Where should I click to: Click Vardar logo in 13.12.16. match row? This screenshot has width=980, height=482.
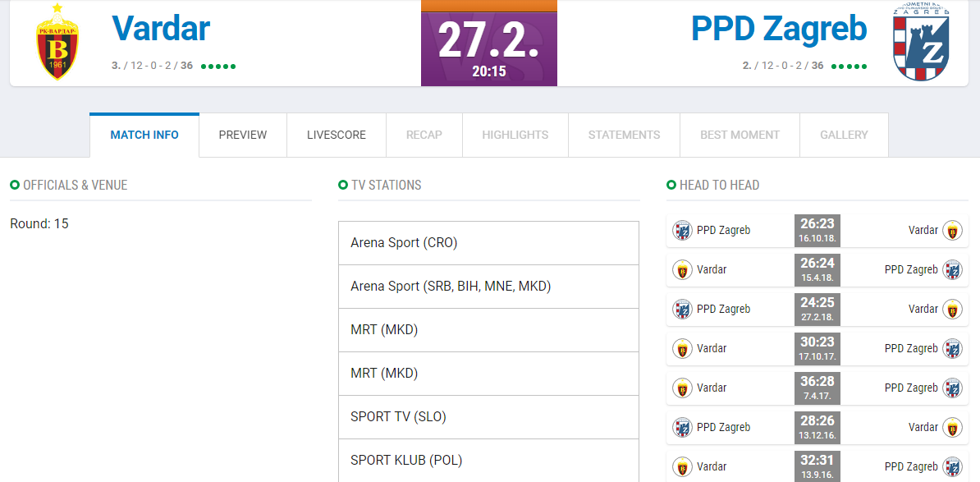[952, 428]
